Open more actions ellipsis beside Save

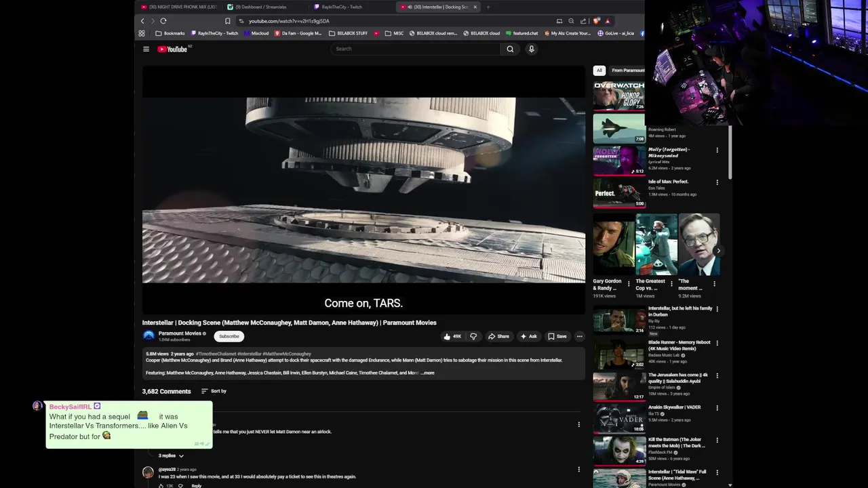click(579, 336)
